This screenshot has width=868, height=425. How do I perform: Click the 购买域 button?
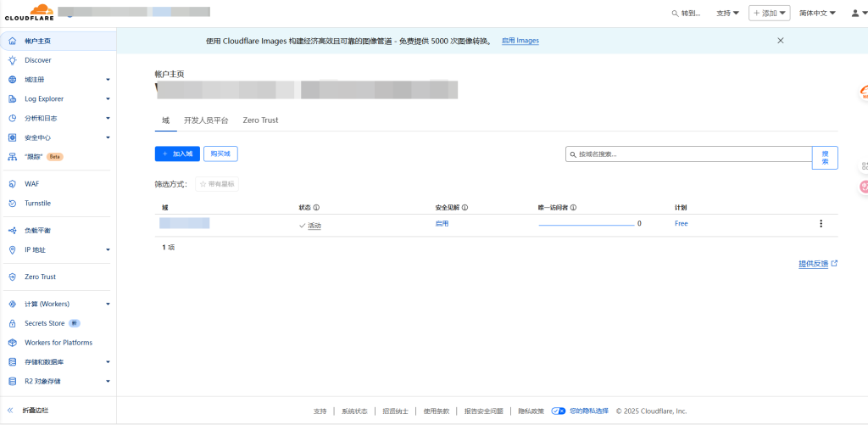[x=220, y=154]
